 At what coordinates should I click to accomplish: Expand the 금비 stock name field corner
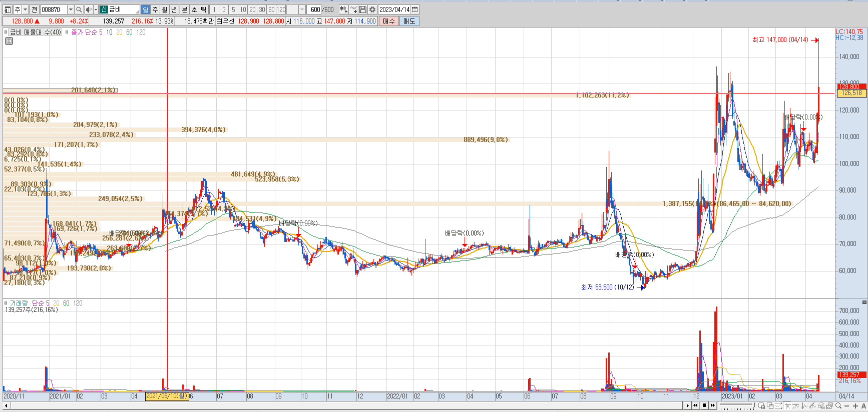point(137,11)
